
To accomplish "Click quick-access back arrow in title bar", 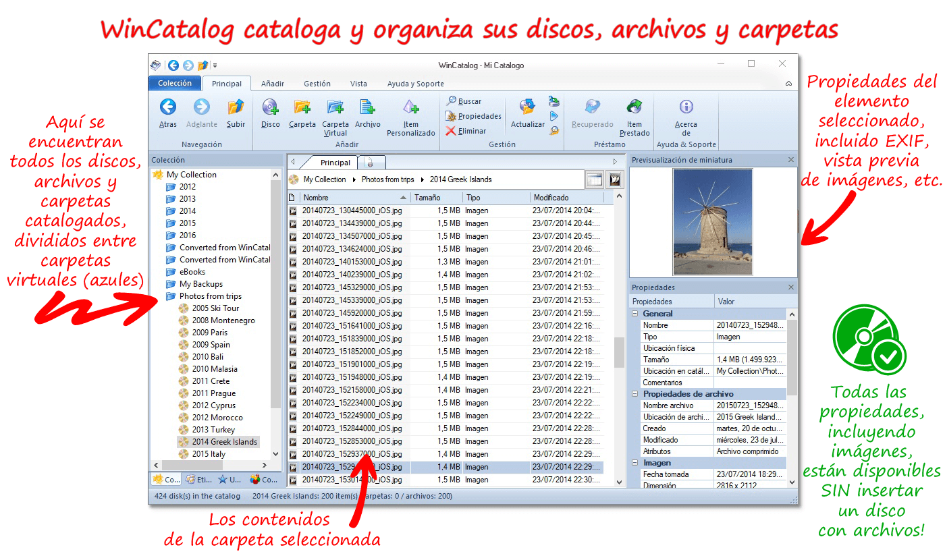I will (x=173, y=65).
